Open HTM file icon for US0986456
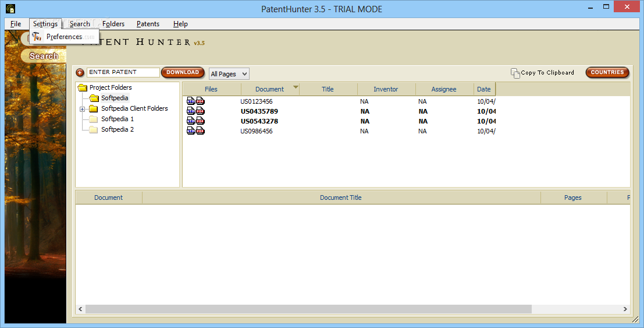The image size is (644, 328). 191,131
